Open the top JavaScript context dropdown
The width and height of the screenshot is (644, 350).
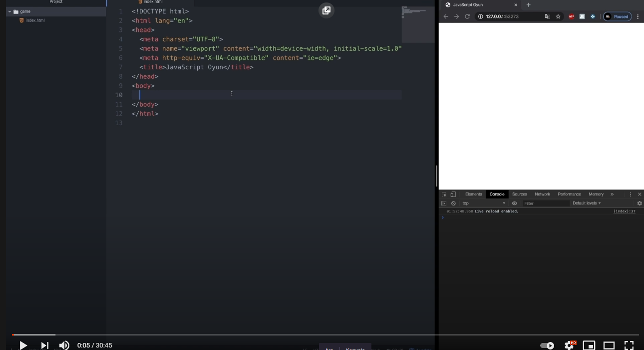coord(483,203)
